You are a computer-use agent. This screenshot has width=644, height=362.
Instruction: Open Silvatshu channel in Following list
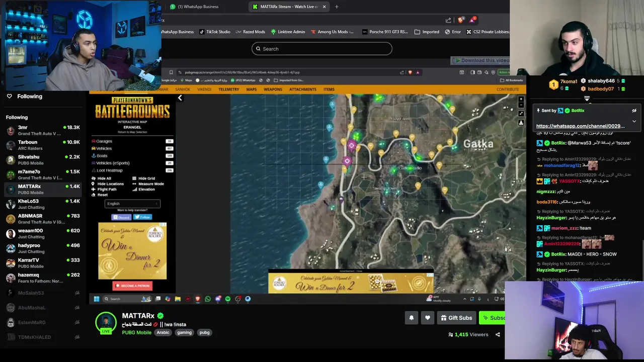43,160
